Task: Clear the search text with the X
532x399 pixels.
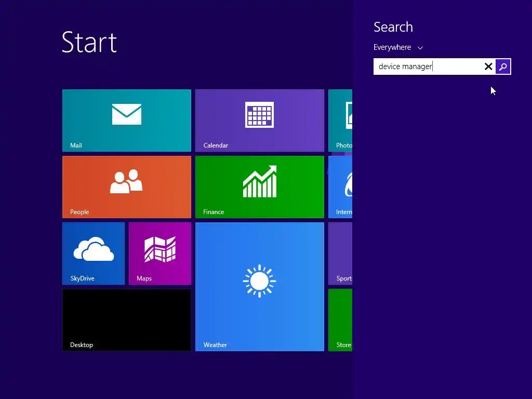Action: 488,66
